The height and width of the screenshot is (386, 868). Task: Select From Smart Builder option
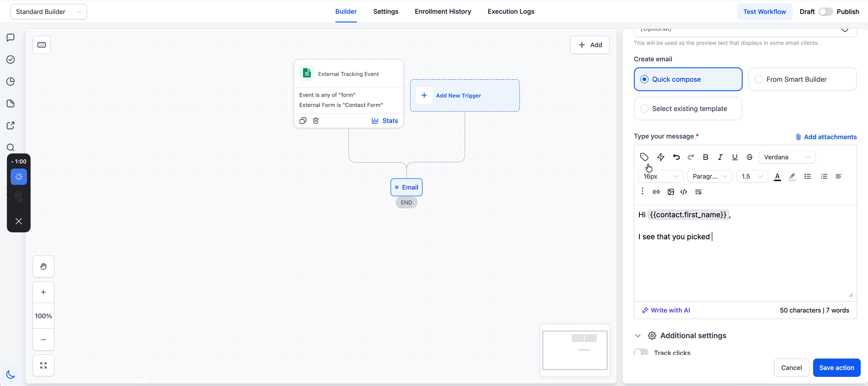(802, 79)
